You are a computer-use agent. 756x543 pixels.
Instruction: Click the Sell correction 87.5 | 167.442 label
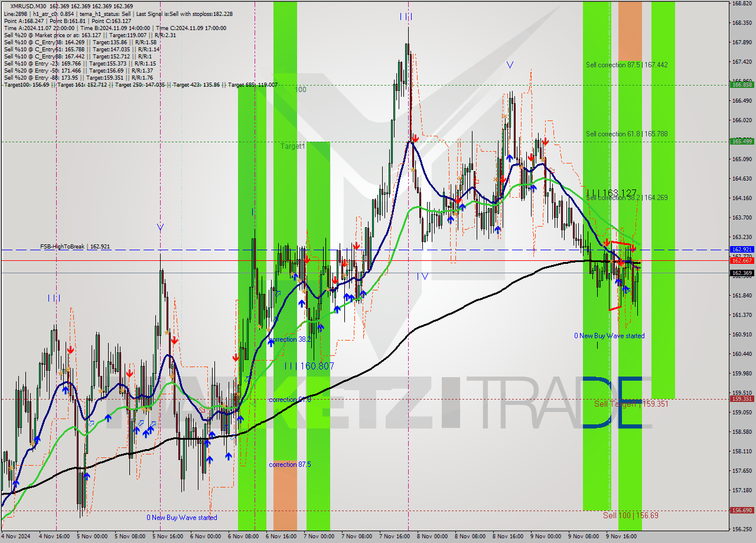click(x=627, y=64)
